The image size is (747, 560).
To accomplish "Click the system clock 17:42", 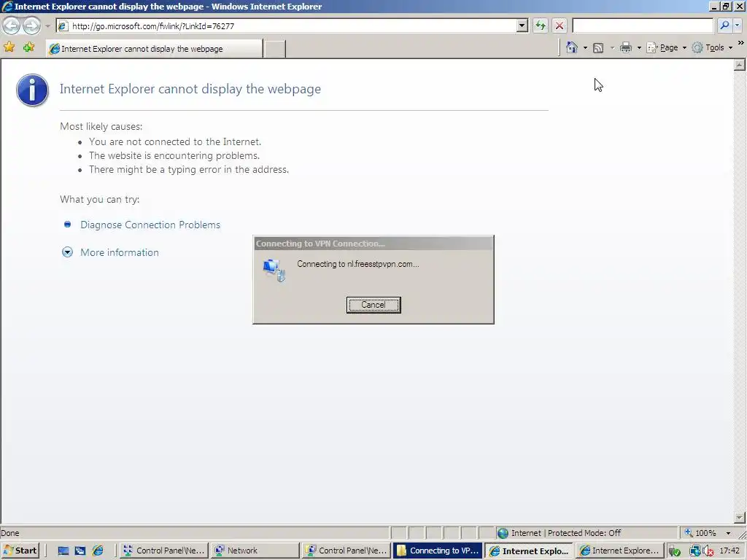I will point(729,551).
